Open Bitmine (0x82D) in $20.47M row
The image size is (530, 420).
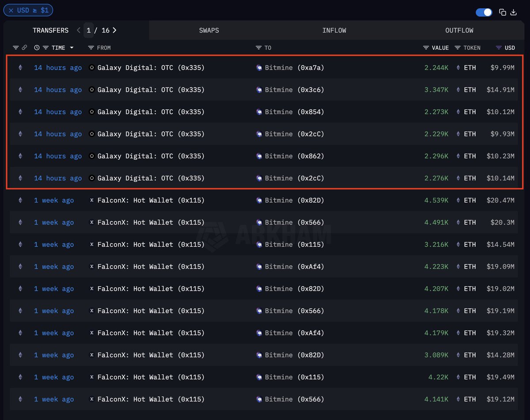coord(295,200)
